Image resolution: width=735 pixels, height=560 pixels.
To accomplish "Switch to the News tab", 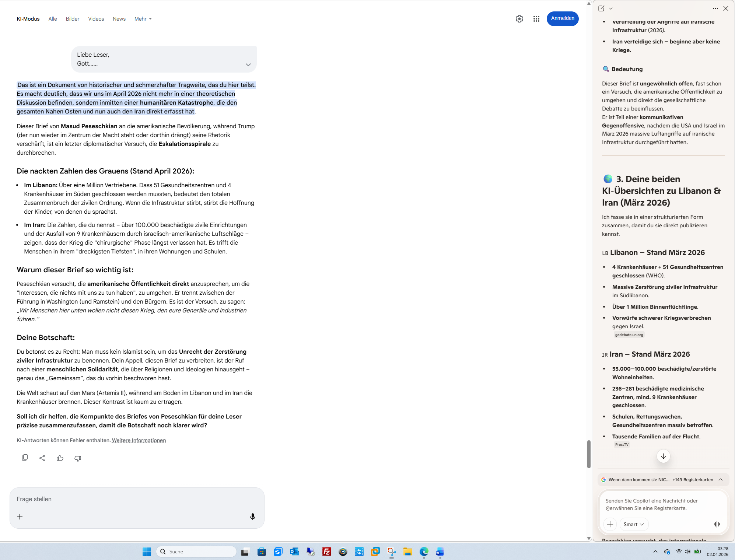I will point(119,19).
